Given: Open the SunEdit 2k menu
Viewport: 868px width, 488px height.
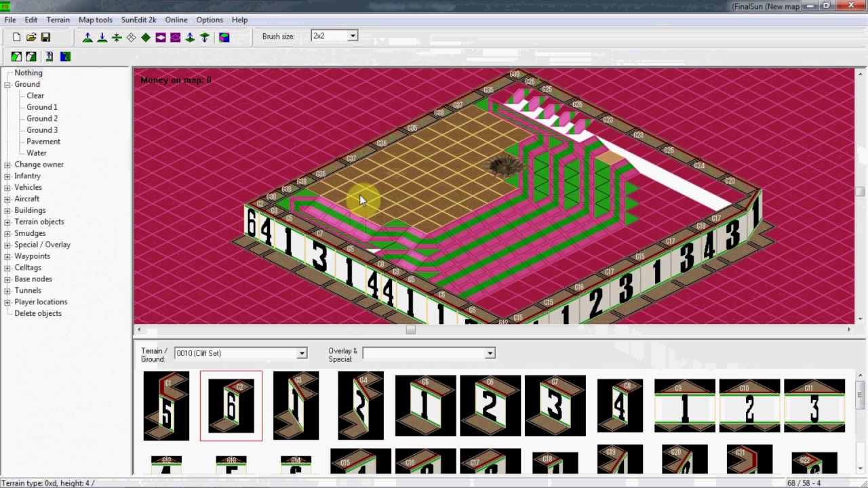Looking at the screenshot, I should coord(138,20).
